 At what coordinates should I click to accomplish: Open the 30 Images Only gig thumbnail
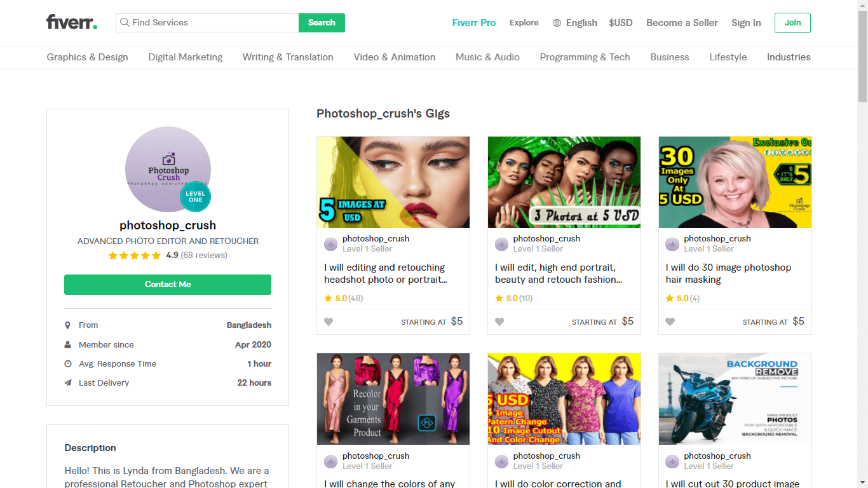click(x=735, y=182)
